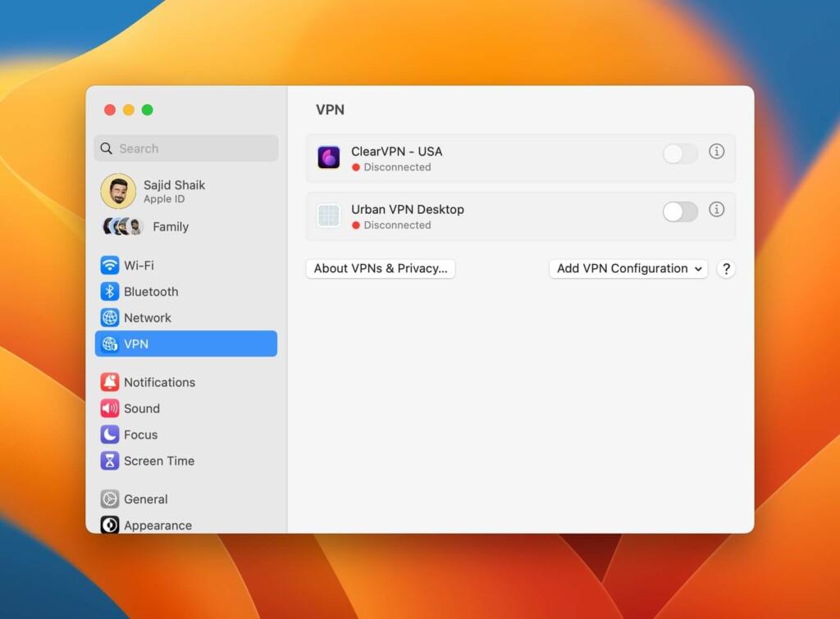
Task: Open the help question mark button
Action: (725, 269)
